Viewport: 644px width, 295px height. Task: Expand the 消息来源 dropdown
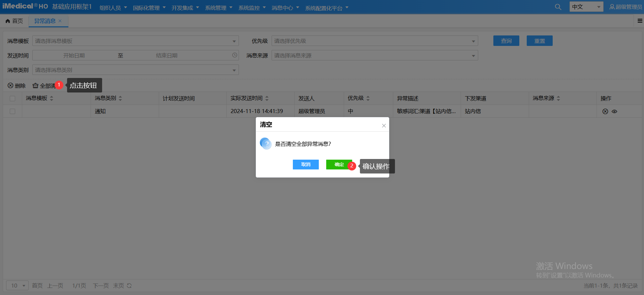click(473, 56)
